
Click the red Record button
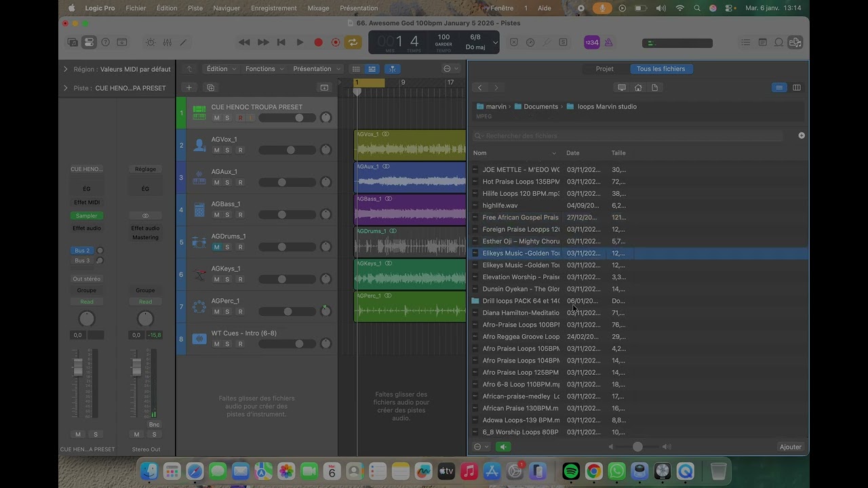318,42
